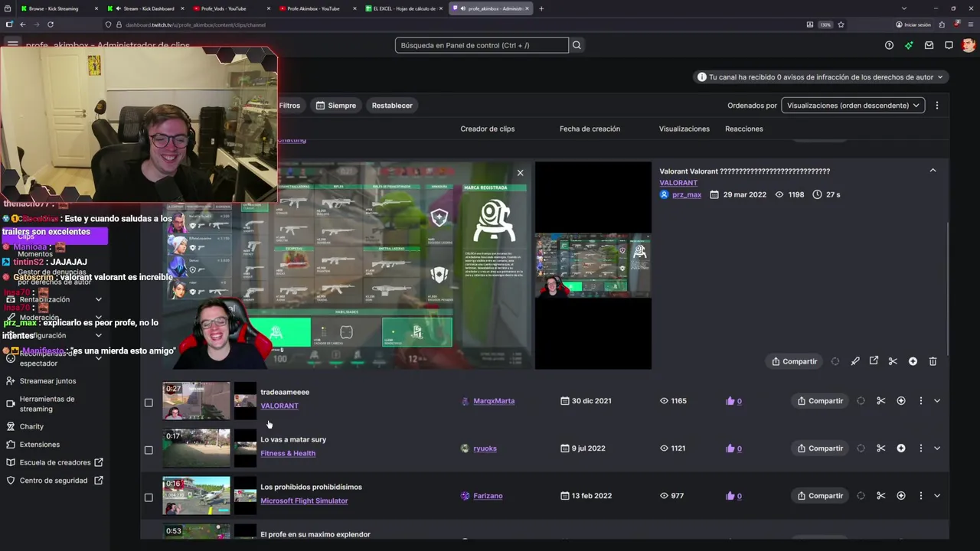Viewport: 980px width, 551px height.
Task: Click the Restablecer filters button
Action: (x=392, y=106)
